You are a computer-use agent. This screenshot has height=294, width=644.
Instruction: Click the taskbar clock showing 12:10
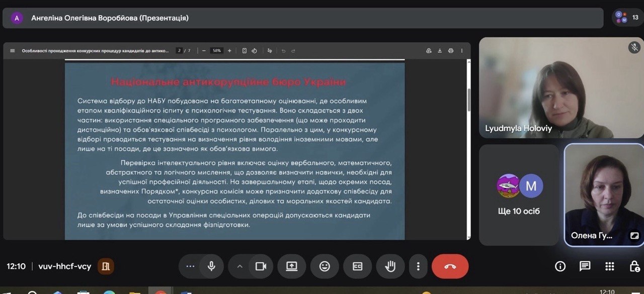pos(607,291)
